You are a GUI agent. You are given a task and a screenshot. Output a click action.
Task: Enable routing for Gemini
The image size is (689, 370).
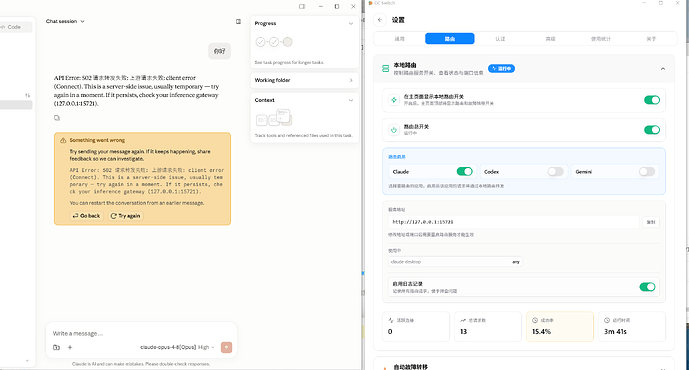[x=647, y=171]
